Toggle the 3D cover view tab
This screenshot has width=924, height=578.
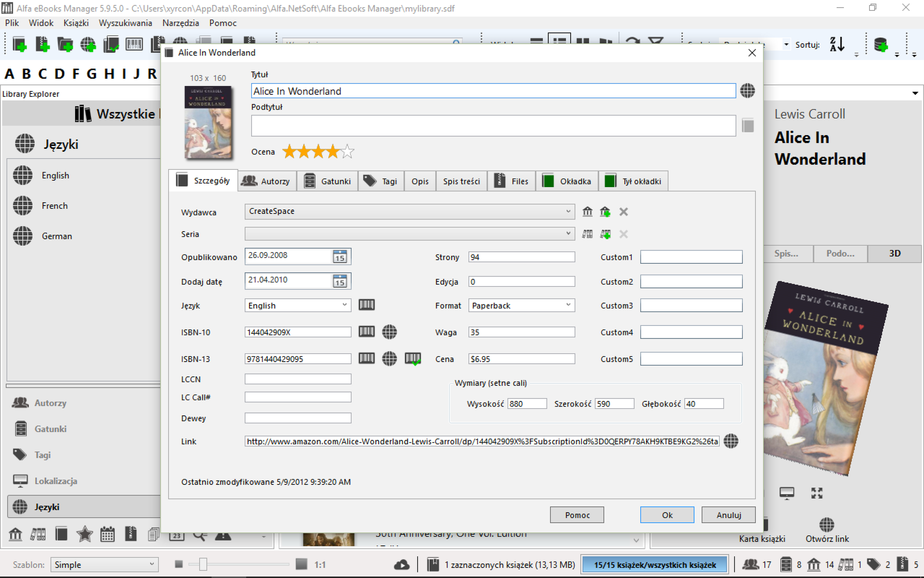[895, 253]
